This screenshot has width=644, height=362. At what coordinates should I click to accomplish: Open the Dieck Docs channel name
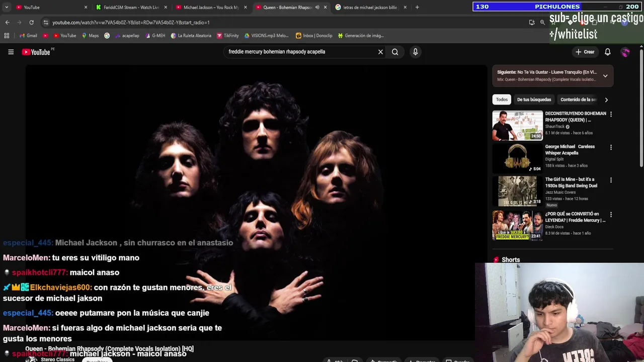(555, 227)
